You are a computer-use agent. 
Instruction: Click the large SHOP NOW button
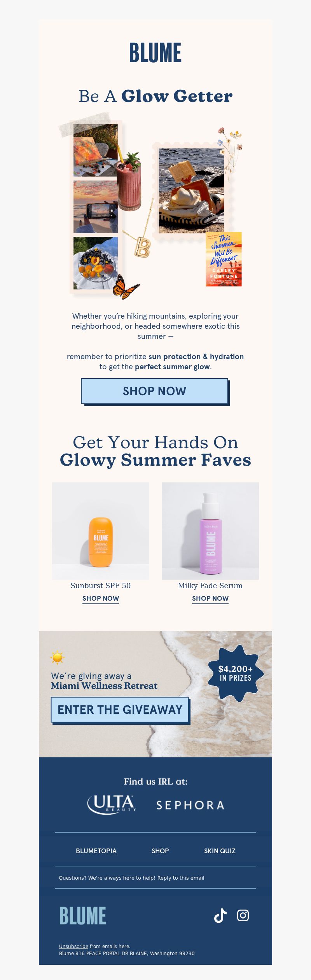155,391
